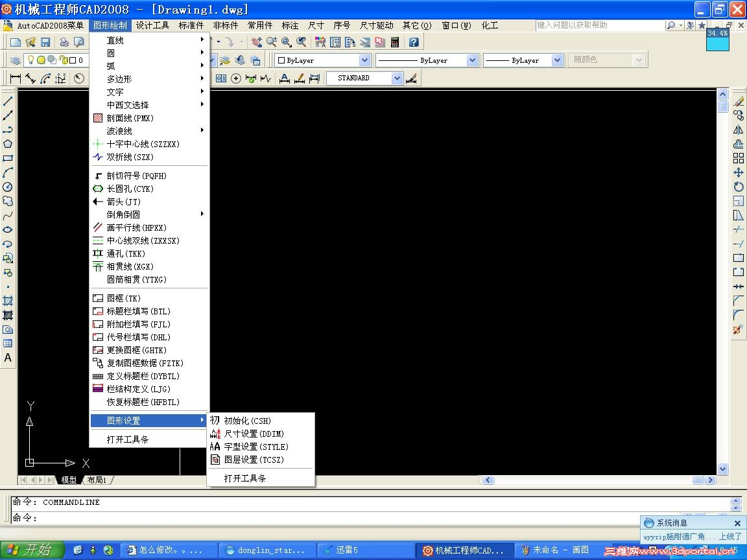747x560 pixels.
Task: Choose 图层设置(TCSZ) in the submenu
Action: (x=261, y=460)
